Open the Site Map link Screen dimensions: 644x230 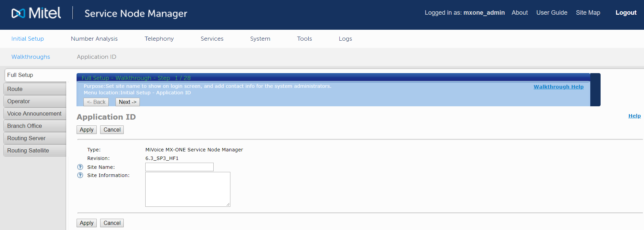pos(588,13)
